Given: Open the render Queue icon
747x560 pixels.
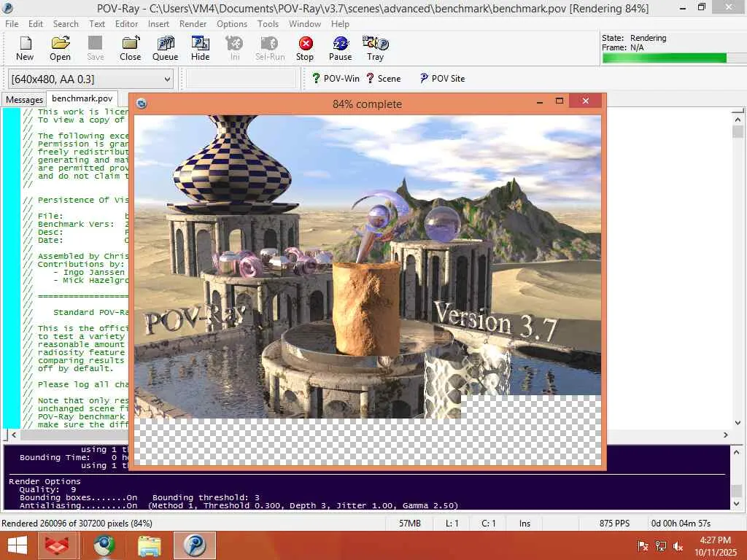Looking at the screenshot, I should coord(166,49).
